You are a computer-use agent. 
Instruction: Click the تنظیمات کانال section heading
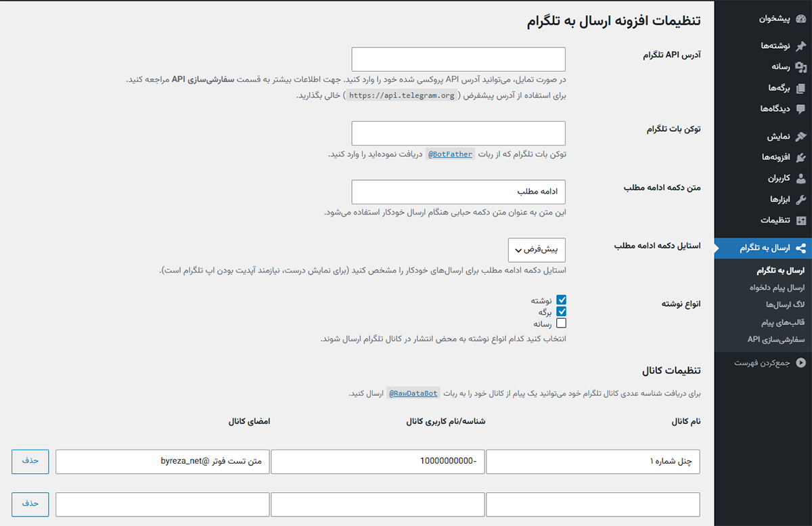[x=671, y=370]
